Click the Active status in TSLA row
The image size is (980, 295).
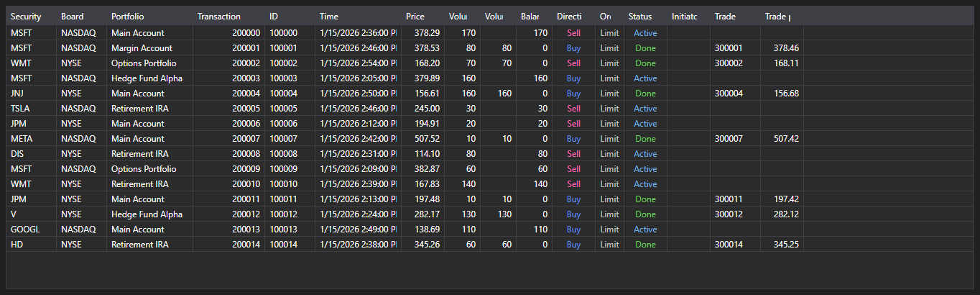coord(645,109)
